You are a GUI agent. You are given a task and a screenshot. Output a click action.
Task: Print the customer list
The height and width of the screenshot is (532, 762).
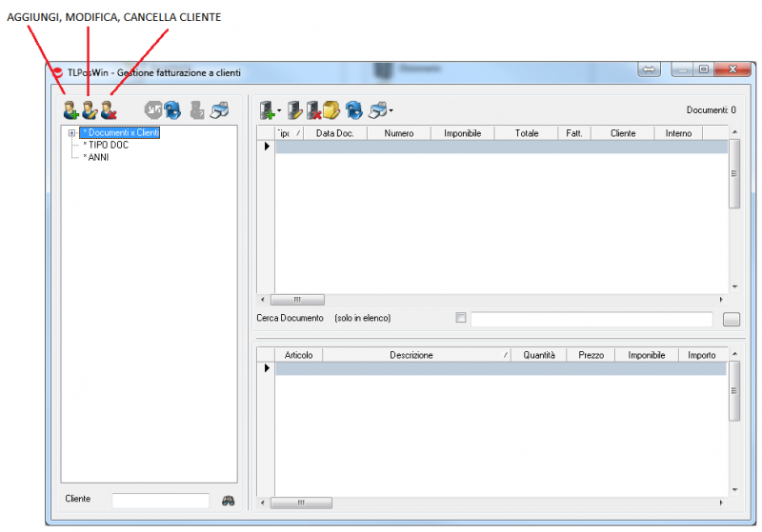click(220, 110)
